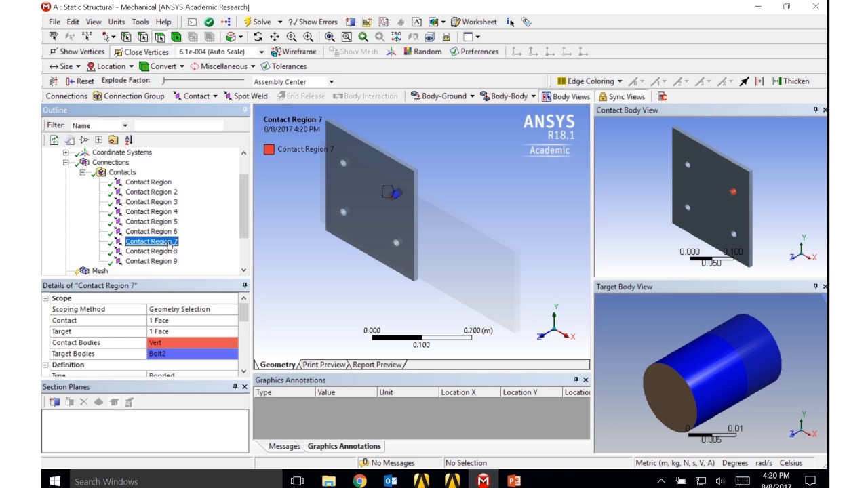This screenshot has height=488, width=868.
Task: Click the Tolerances button
Action: 283,66
